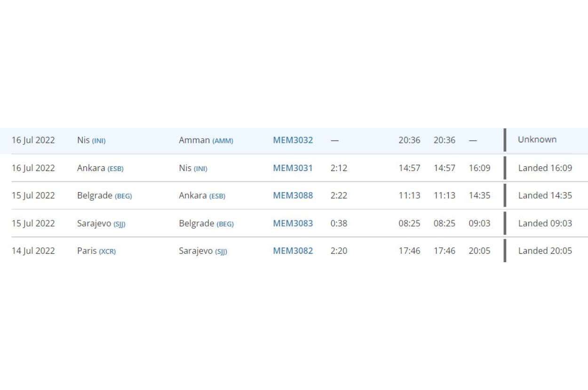Open flight MEM3088 link
588x390 pixels.
[x=293, y=195]
